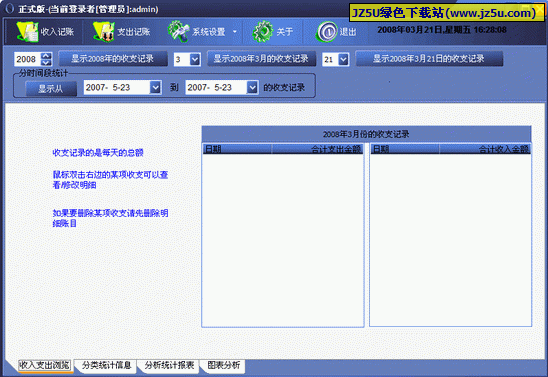Viewport: 548px width, 377px height.
Task: Click the hint text about 如果要删除某项收支
Action: tap(110, 218)
